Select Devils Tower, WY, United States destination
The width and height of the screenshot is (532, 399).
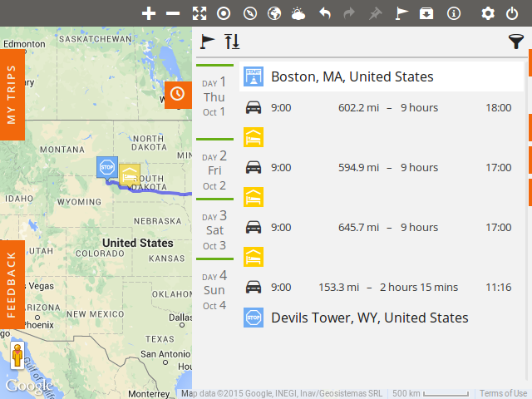370,318
